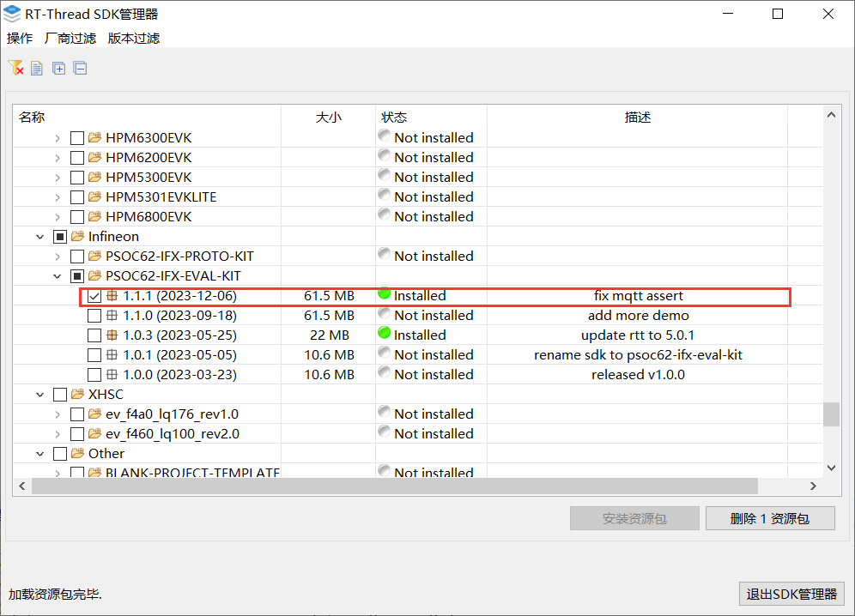This screenshot has width=855, height=616.
Task: Collapse the Infineon tree node
Action: pyautogui.click(x=39, y=237)
